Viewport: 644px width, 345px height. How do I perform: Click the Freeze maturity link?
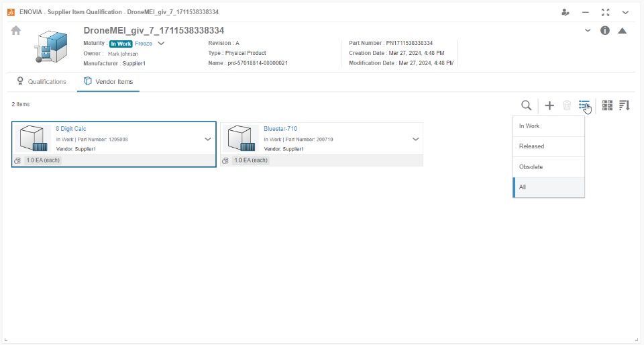point(144,44)
